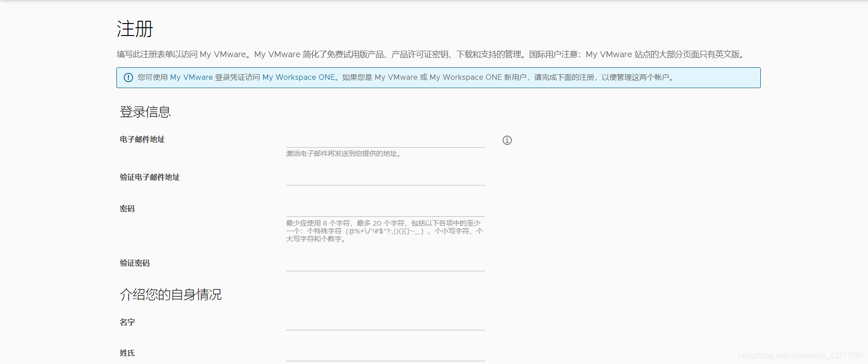Focus the 电子邮件地址 input field
The image size is (868, 364).
click(x=385, y=140)
